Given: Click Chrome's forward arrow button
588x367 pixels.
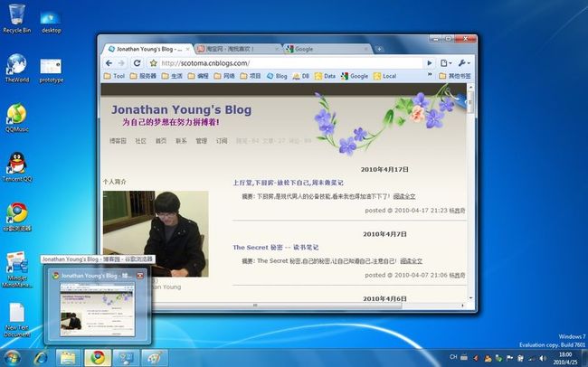Looking at the screenshot, I should 121,63.
